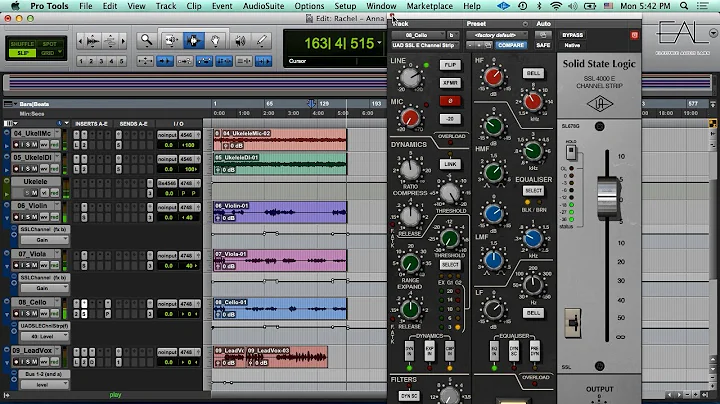The width and height of the screenshot is (720, 404).
Task: Select the Grabber hand tool
Action: point(215,41)
